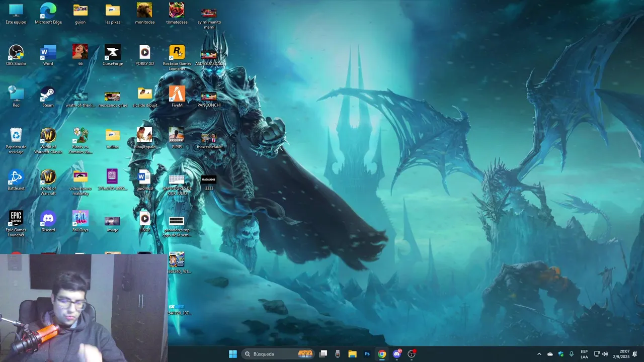Open the volume speaker tray icon
This screenshot has width=644, height=362.
pos(605,354)
